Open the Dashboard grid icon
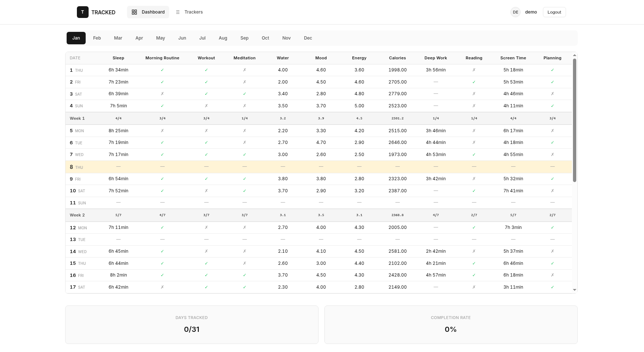Screen dimensions: 644x352 point(134,12)
